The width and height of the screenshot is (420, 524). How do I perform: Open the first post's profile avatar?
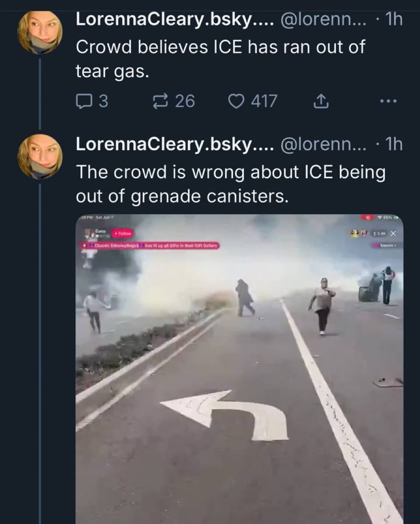40,32
